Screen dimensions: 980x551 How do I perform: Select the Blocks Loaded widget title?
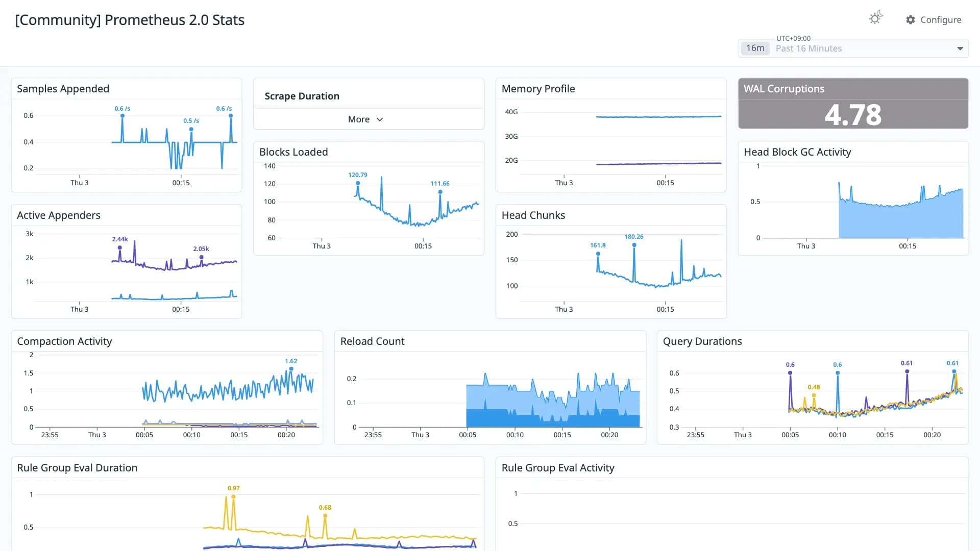293,152
